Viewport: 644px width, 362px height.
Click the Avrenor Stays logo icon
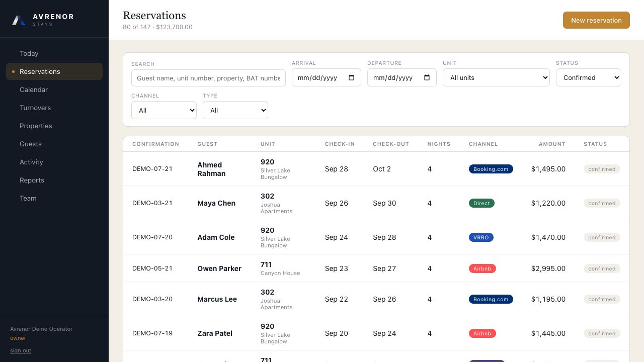click(19, 20)
